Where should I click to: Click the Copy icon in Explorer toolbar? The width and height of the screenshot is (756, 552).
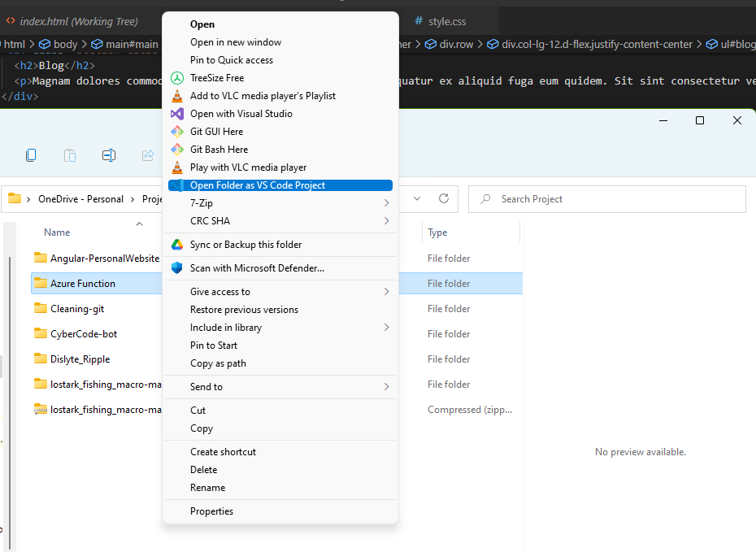coord(31,155)
